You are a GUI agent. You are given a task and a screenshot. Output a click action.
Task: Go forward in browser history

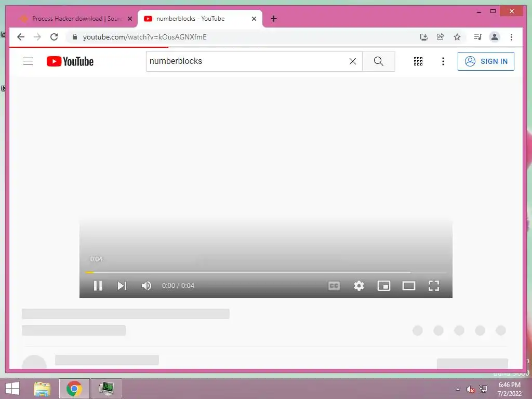click(x=37, y=37)
